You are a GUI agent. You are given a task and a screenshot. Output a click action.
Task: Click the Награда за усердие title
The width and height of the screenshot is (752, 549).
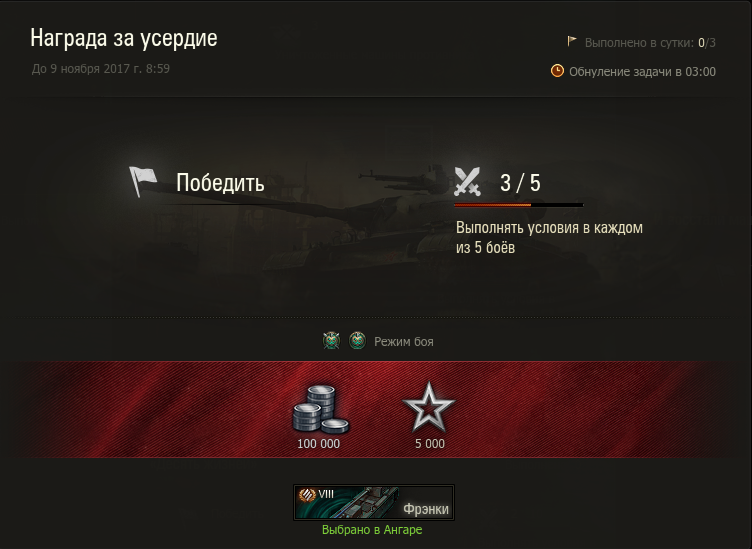[x=124, y=38]
